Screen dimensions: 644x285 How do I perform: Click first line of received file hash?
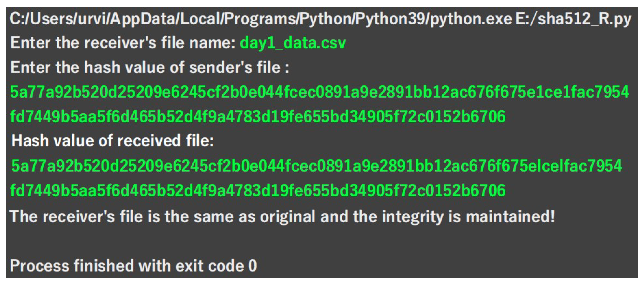(316, 166)
